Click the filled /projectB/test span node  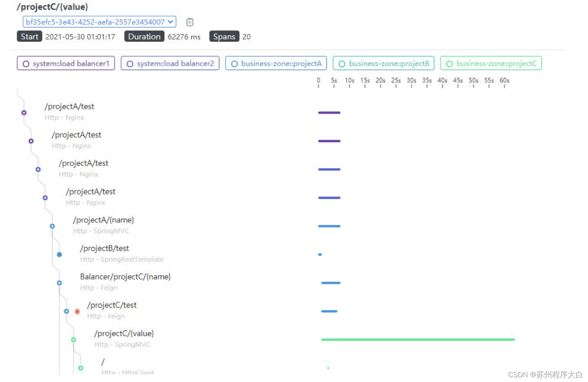click(59, 254)
